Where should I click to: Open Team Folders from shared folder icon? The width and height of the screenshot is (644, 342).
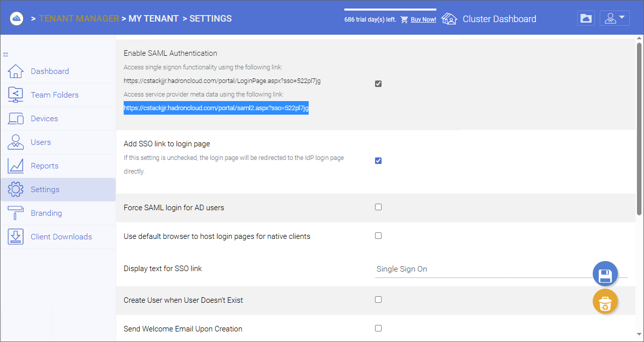pos(16,95)
